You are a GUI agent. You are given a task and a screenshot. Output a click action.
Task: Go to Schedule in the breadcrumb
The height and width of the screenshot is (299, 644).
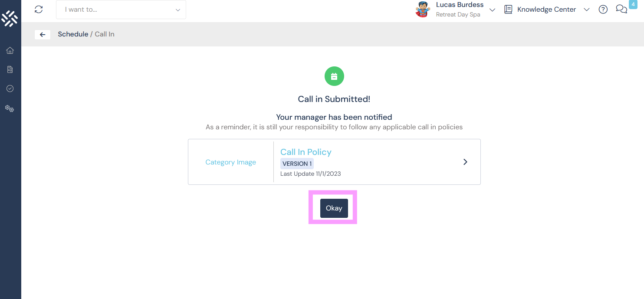coord(73,34)
